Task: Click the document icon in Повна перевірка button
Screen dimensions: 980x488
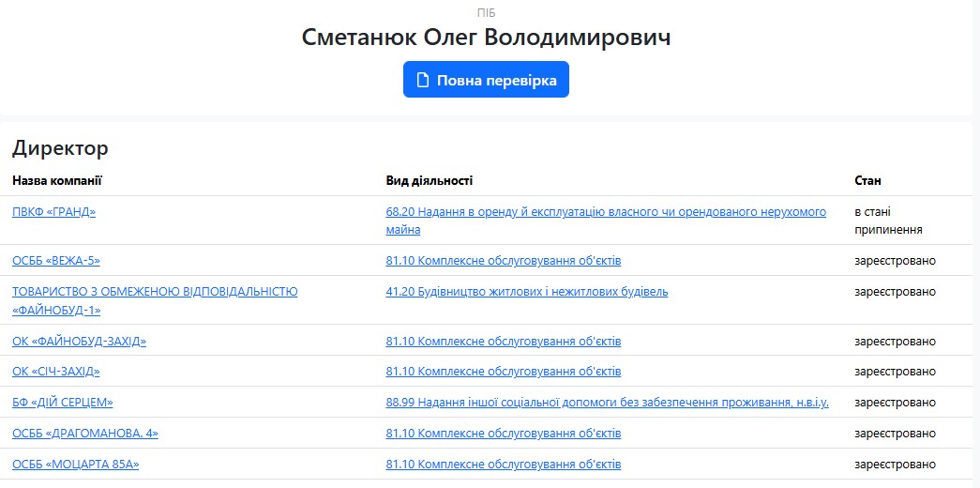Action: click(423, 80)
